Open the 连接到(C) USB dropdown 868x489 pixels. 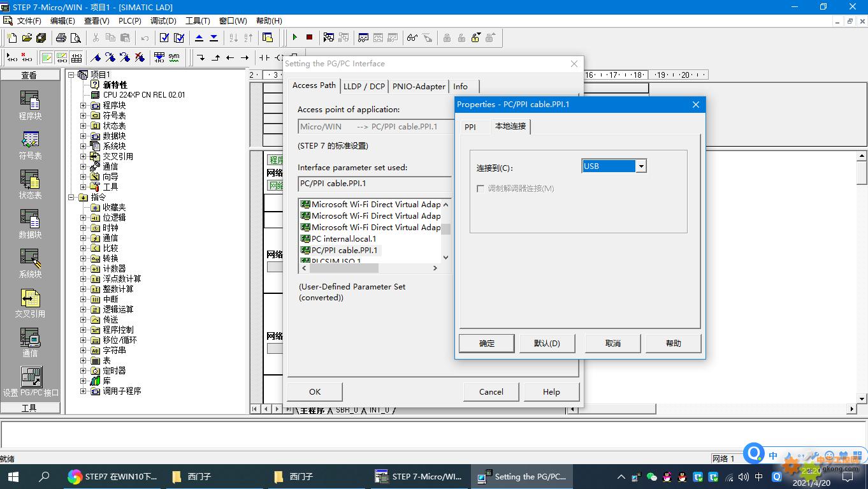coord(641,166)
